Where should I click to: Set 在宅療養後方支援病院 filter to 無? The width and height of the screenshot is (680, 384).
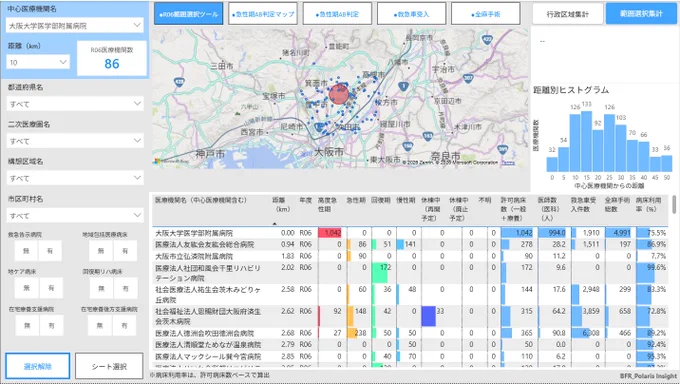[x=99, y=325]
